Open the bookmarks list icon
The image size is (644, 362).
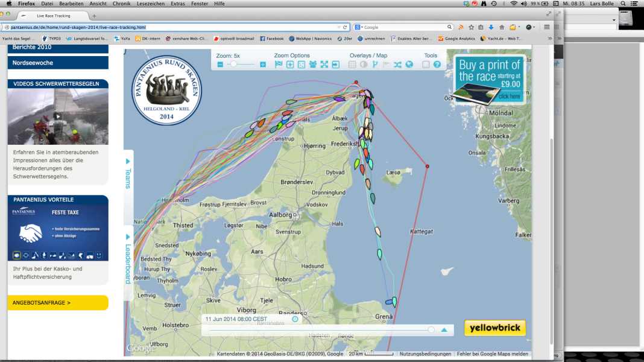tap(481, 27)
